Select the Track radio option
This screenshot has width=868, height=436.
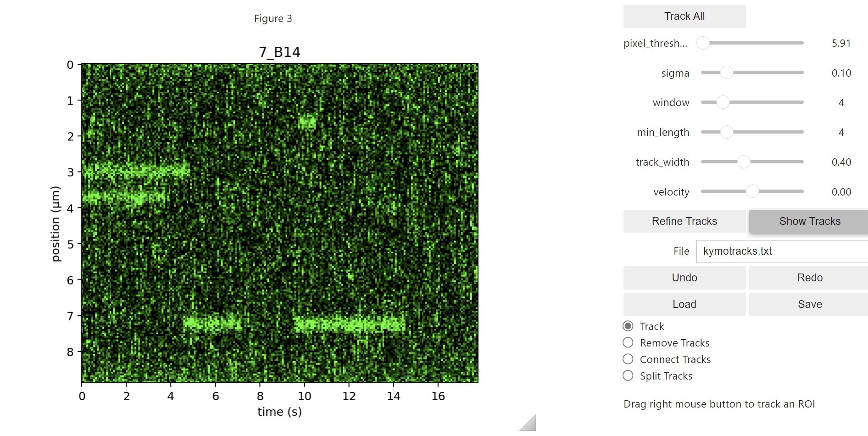point(628,326)
